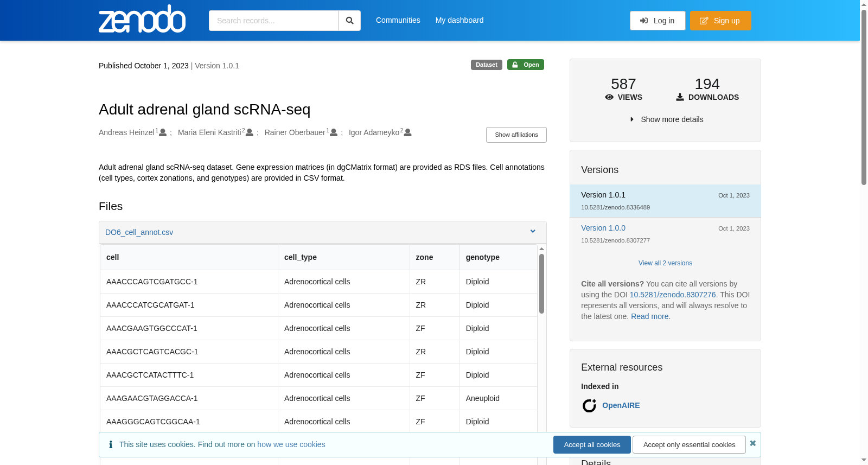
Task: Toggle Show affiliations
Action: (x=516, y=135)
